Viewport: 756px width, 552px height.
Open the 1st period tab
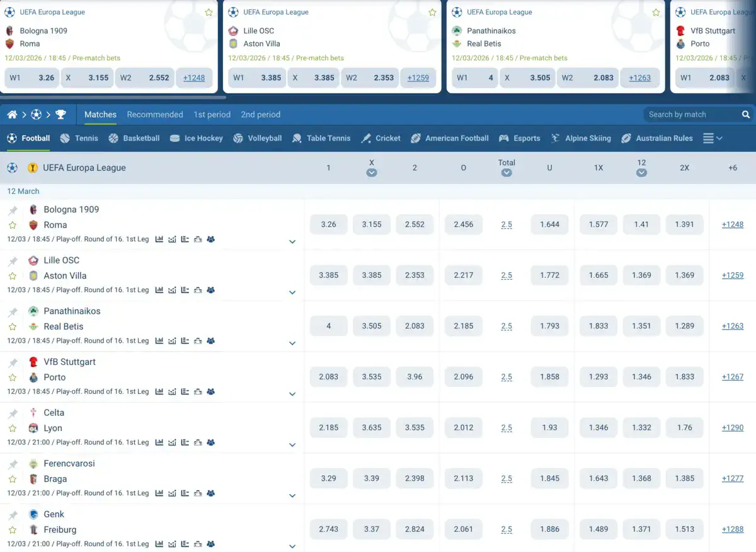(x=212, y=115)
